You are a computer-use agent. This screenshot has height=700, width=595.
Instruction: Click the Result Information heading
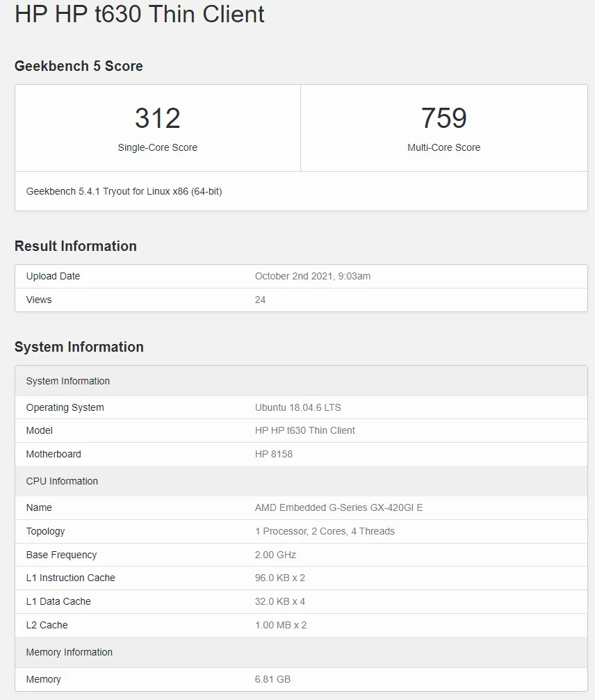coord(75,246)
